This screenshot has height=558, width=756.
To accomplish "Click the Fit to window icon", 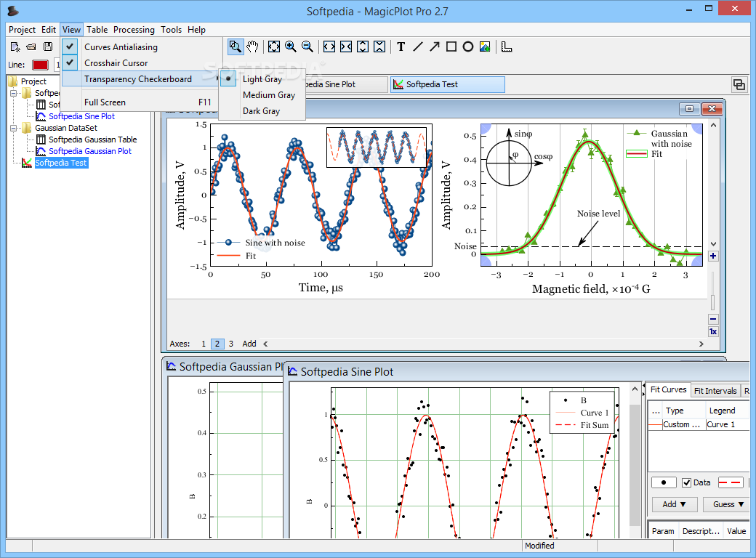I will [274, 46].
